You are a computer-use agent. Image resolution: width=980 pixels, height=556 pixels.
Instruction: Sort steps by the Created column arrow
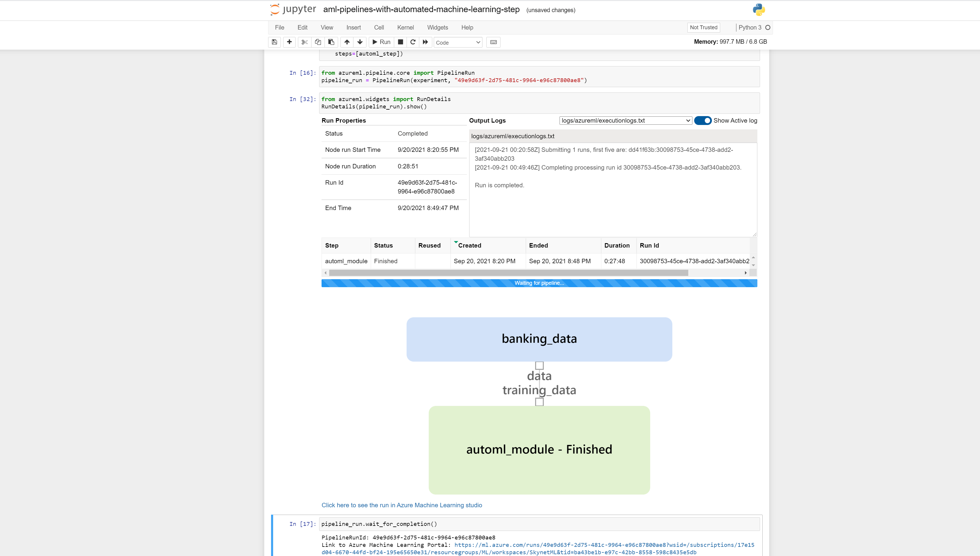(x=456, y=241)
